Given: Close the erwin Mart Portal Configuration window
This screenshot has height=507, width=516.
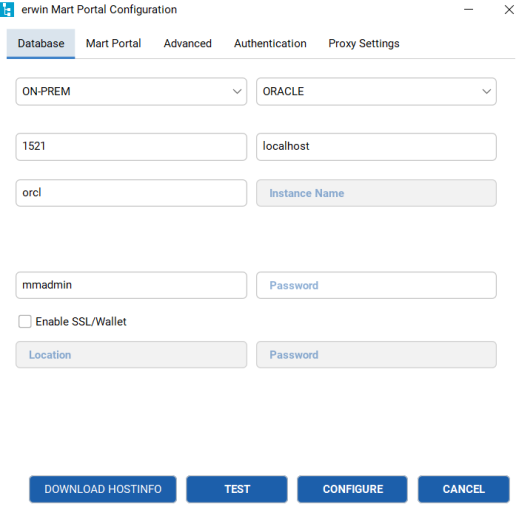Looking at the screenshot, I should coord(509,9).
